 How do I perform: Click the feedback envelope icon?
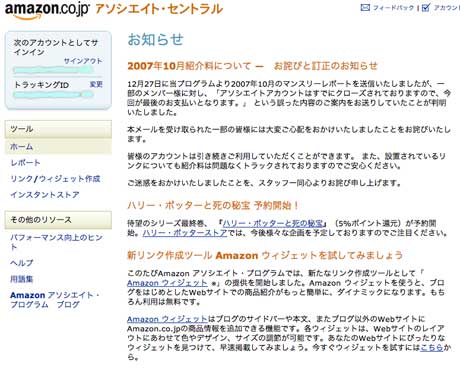(365, 8)
